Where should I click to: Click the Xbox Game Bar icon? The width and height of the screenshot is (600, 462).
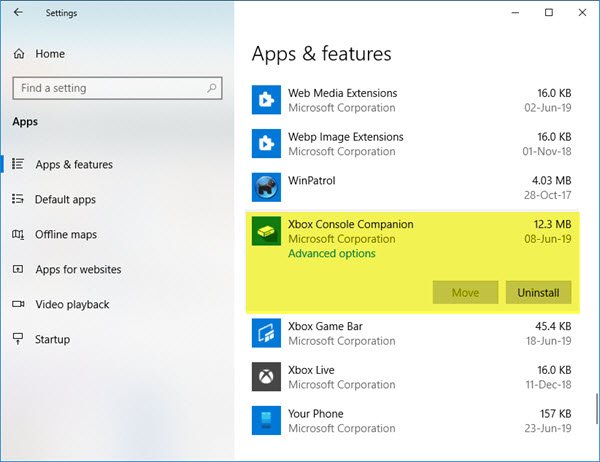(267, 333)
